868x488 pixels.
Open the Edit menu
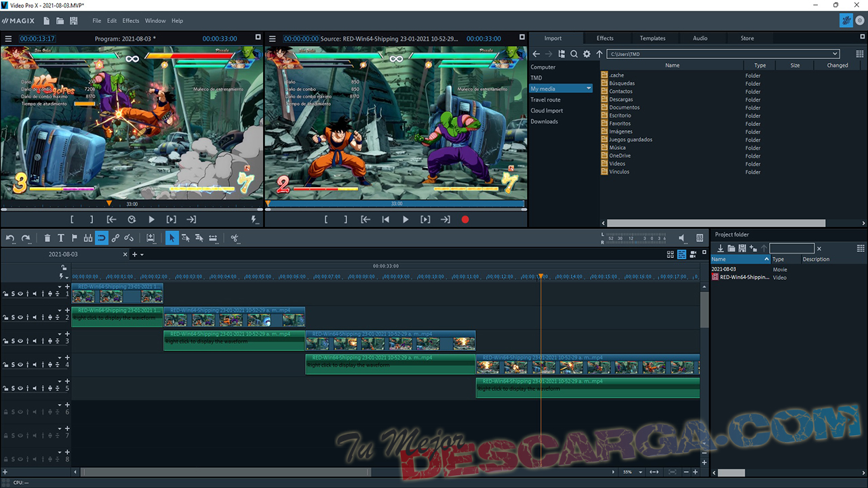coord(112,21)
